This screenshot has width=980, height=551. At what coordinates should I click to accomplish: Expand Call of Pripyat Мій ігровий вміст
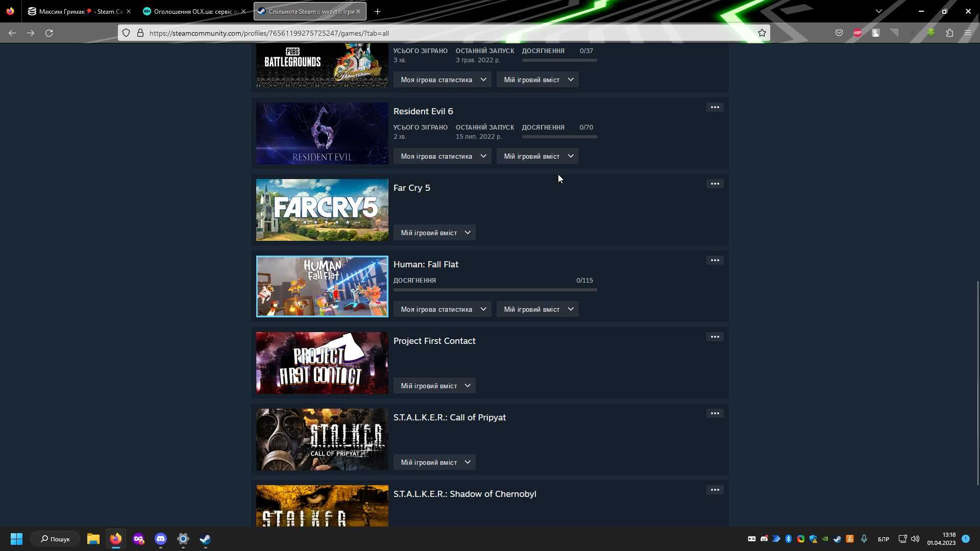(x=434, y=462)
